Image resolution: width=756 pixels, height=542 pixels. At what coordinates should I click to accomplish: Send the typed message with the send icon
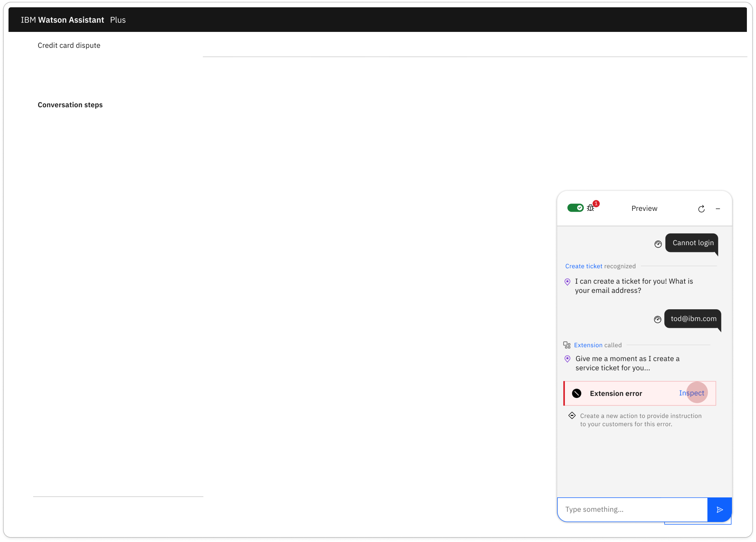[720, 509]
